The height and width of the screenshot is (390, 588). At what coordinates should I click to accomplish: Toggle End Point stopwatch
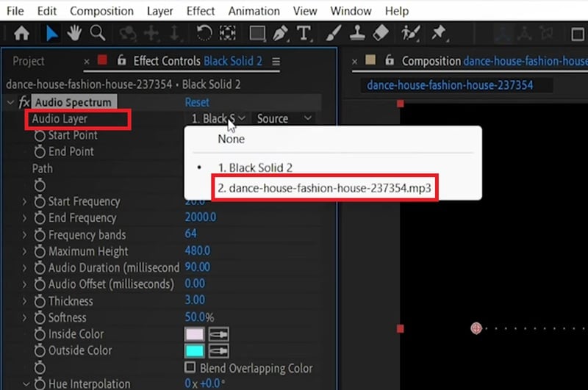pyautogui.click(x=40, y=152)
